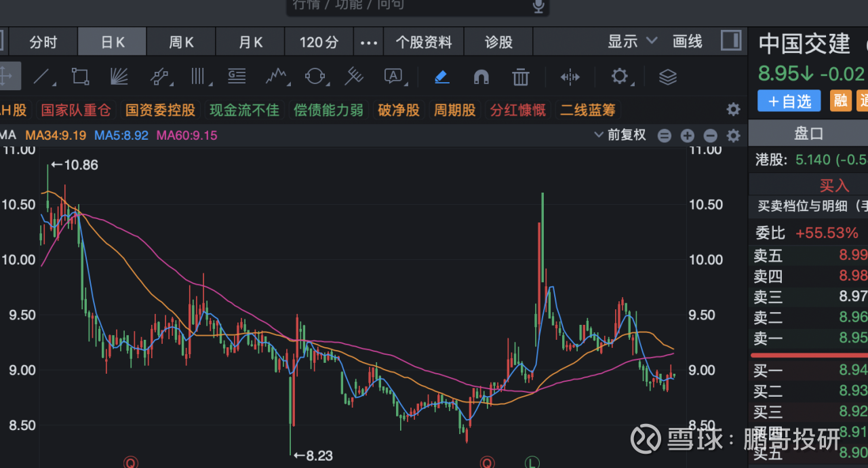Choose the Gann fan lines tool
This screenshot has height=468, width=868.
(x=119, y=77)
